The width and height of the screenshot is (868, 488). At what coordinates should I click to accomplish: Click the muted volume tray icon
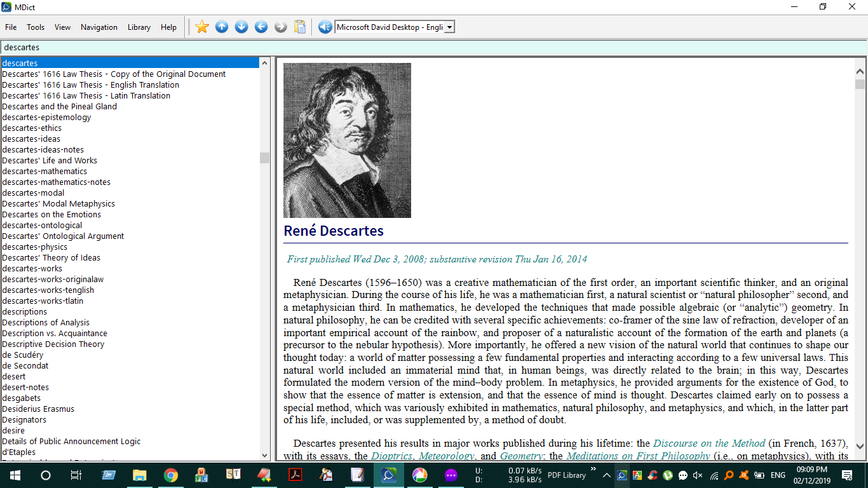tap(698, 475)
